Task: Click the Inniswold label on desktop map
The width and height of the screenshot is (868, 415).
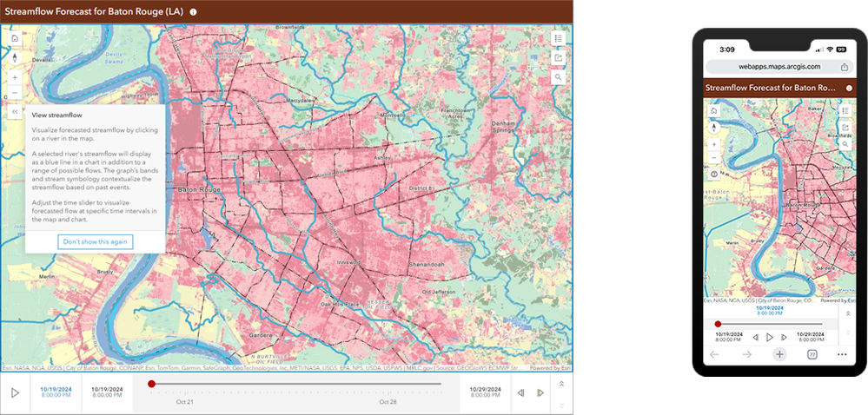Action: [x=348, y=262]
